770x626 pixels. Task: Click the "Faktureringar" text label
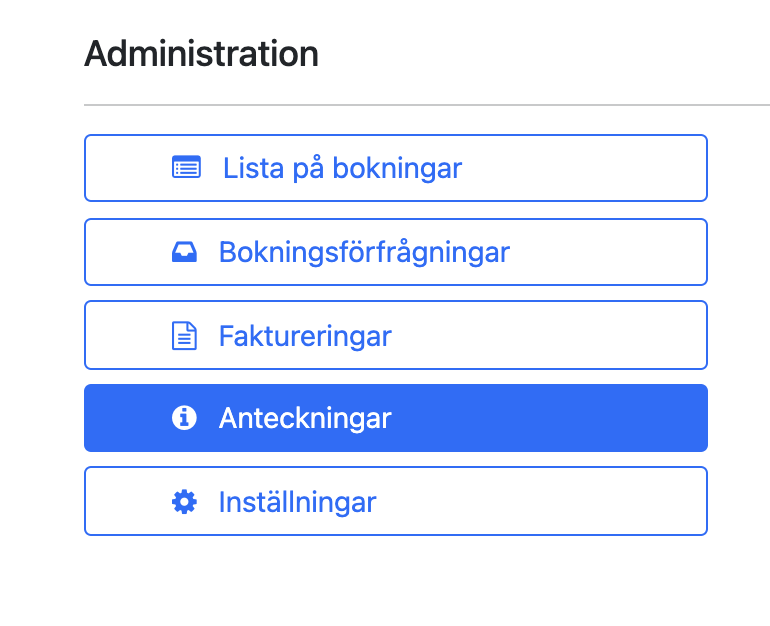click(x=305, y=336)
